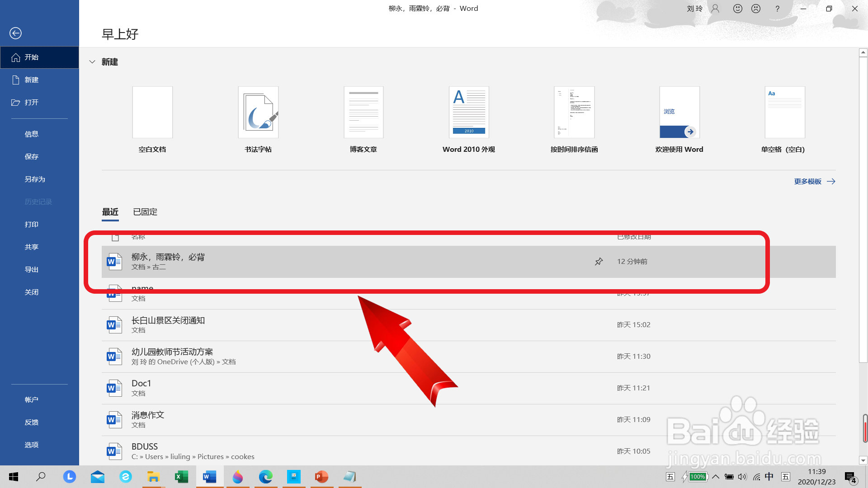
Task: Open the 开始 home page in sidebar
Action: pyautogui.click(x=39, y=57)
